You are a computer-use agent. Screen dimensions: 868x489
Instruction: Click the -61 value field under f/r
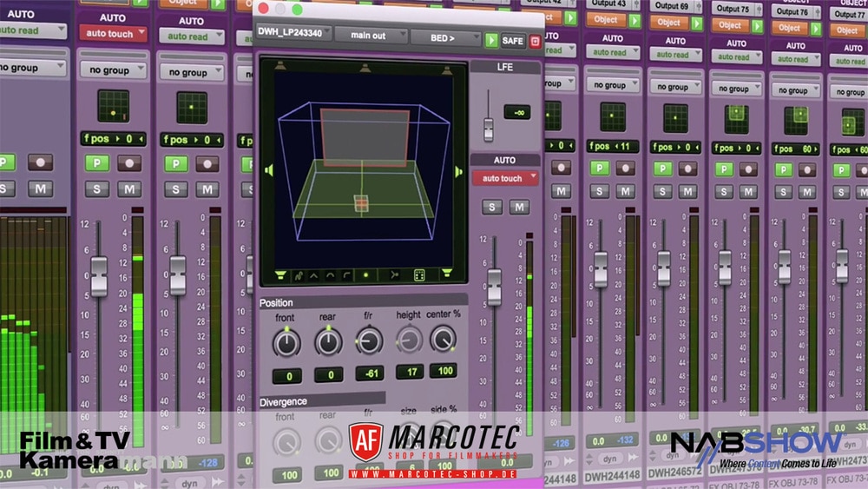(x=370, y=373)
